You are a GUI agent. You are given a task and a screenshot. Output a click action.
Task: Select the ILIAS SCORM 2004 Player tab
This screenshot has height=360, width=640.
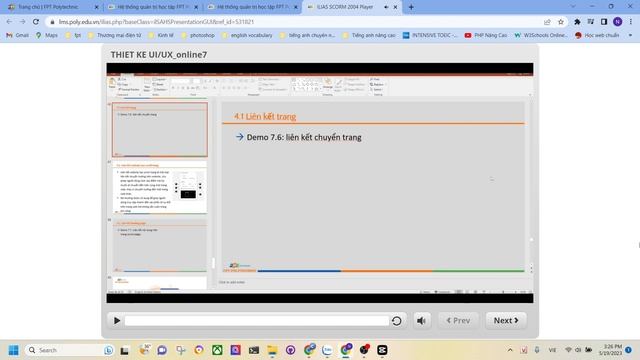345,7
